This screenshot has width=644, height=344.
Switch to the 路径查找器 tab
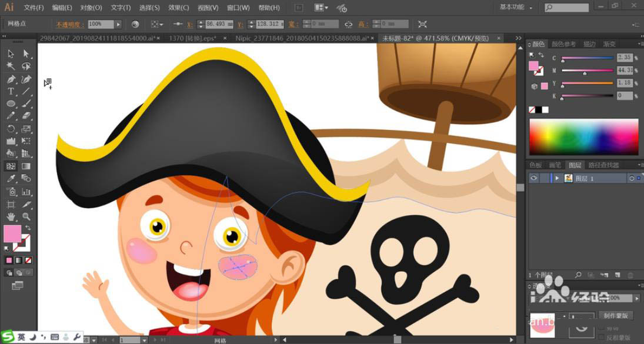coord(603,165)
